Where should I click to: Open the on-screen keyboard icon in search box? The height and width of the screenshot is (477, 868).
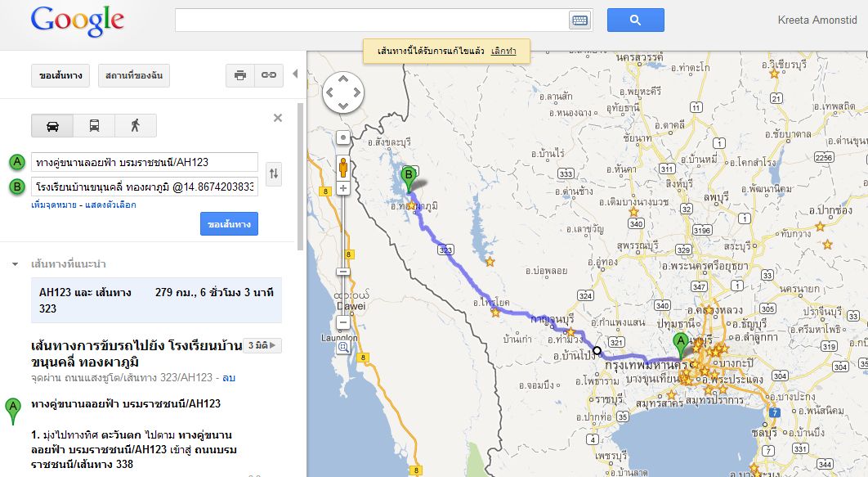579,20
